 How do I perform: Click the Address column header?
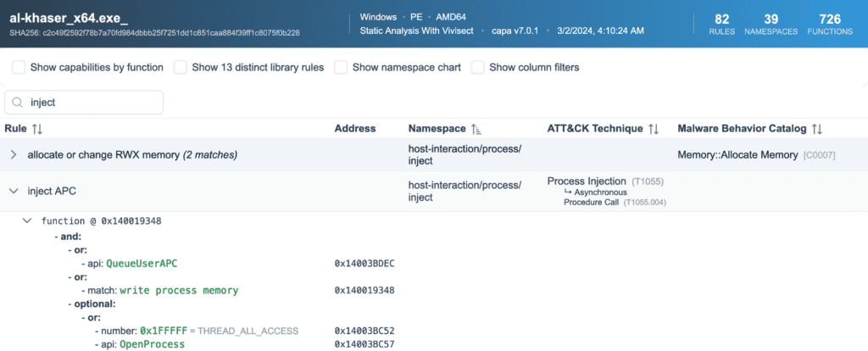tap(355, 129)
